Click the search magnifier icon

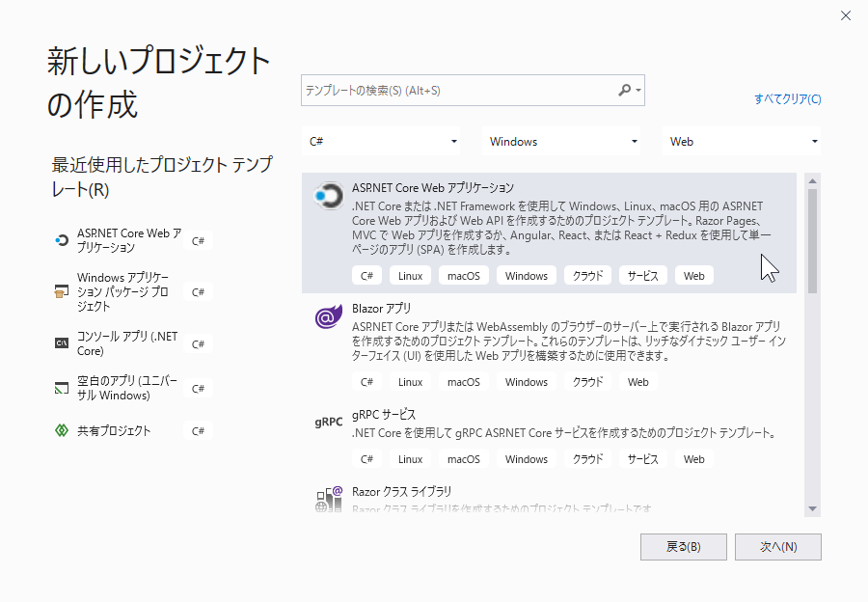(624, 90)
